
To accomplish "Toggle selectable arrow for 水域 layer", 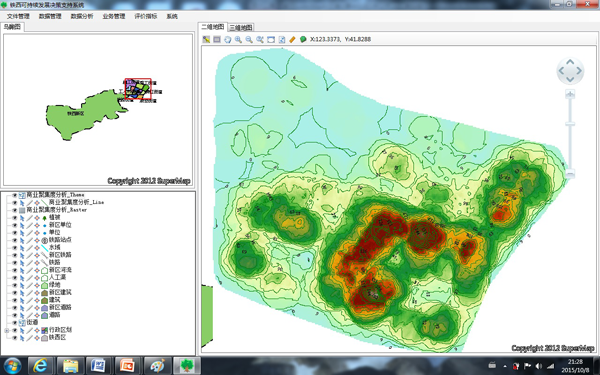I will 22,248.
